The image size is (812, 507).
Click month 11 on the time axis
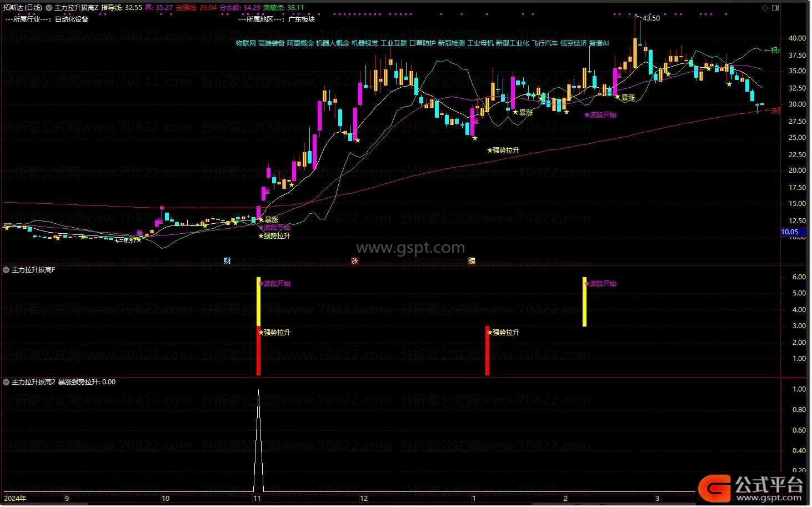[257, 498]
